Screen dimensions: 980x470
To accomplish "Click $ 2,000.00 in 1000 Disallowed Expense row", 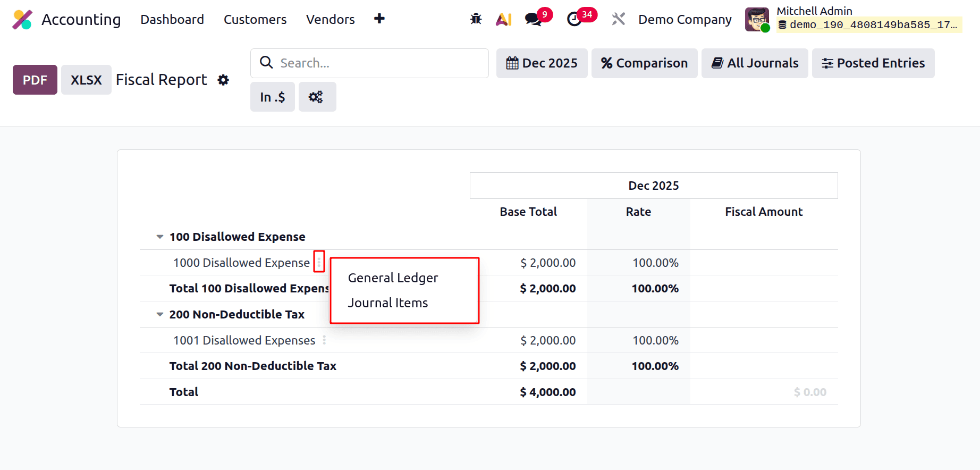I will (x=548, y=263).
